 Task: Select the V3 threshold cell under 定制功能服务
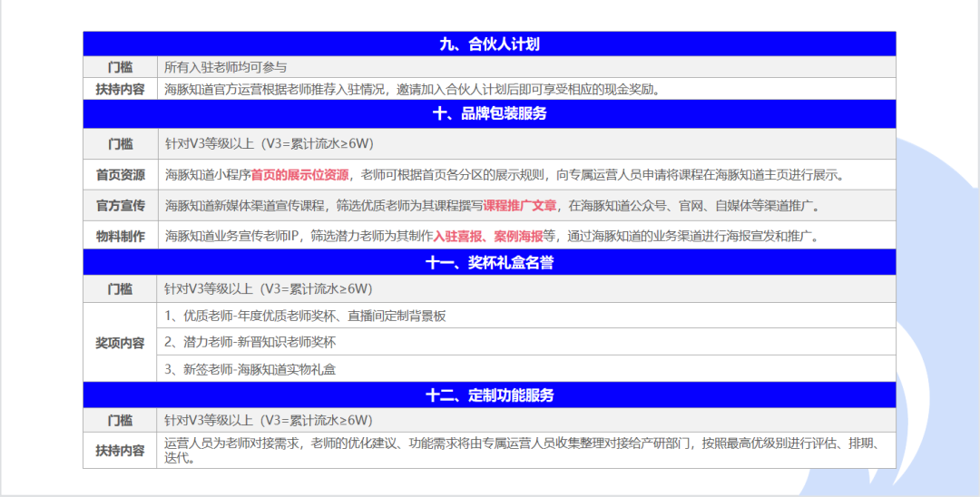pos(526,420)
